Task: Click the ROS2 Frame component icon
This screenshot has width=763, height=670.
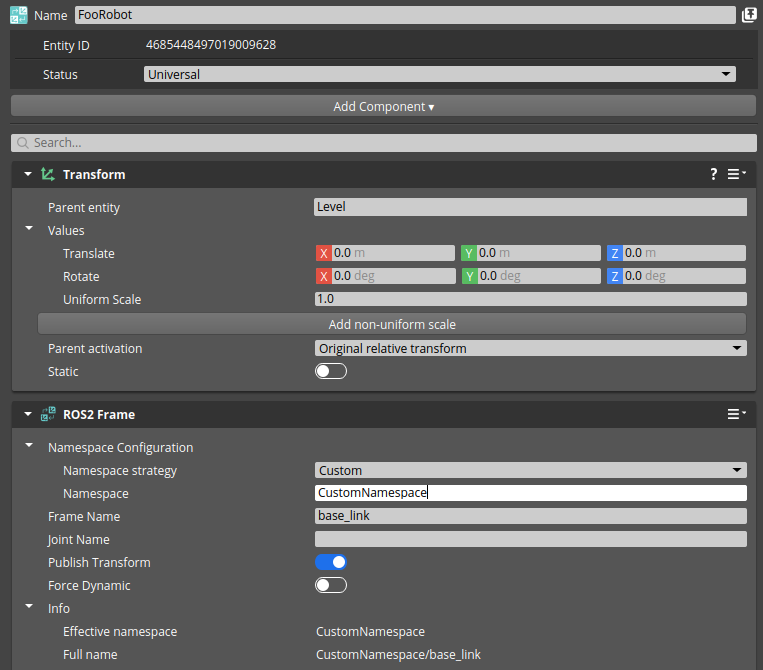Action: coord(48,414)
